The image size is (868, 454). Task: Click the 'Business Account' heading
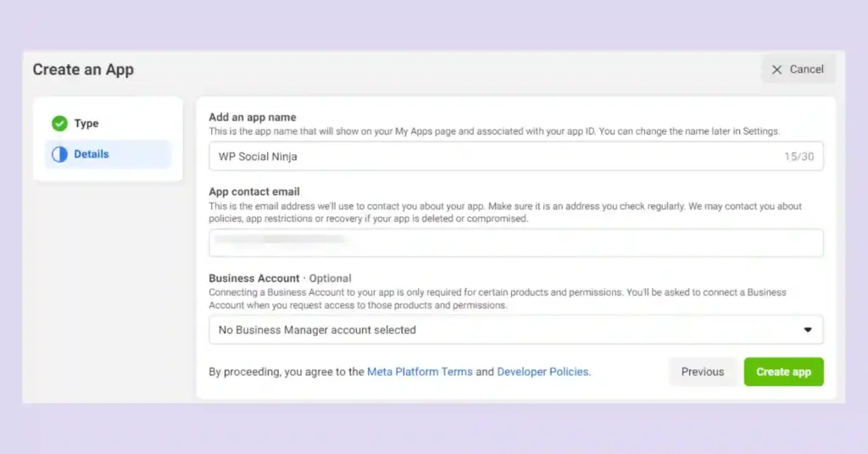click(254, 278)
